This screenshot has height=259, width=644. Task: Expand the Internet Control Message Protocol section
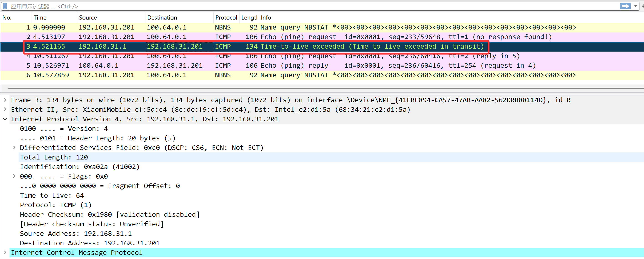(5, 252)
